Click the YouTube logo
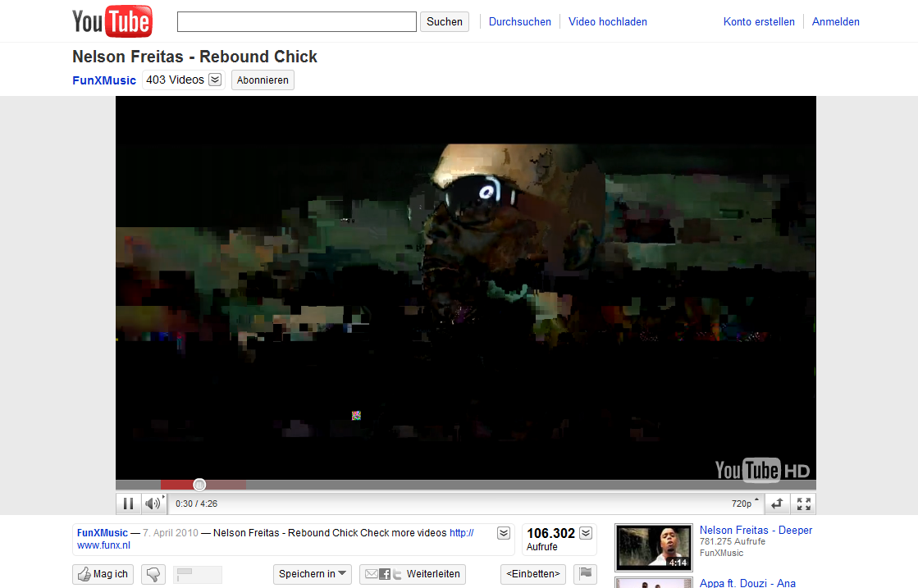Screen dimensions: 918x588 pyautogui.click(x=112, y=21)
